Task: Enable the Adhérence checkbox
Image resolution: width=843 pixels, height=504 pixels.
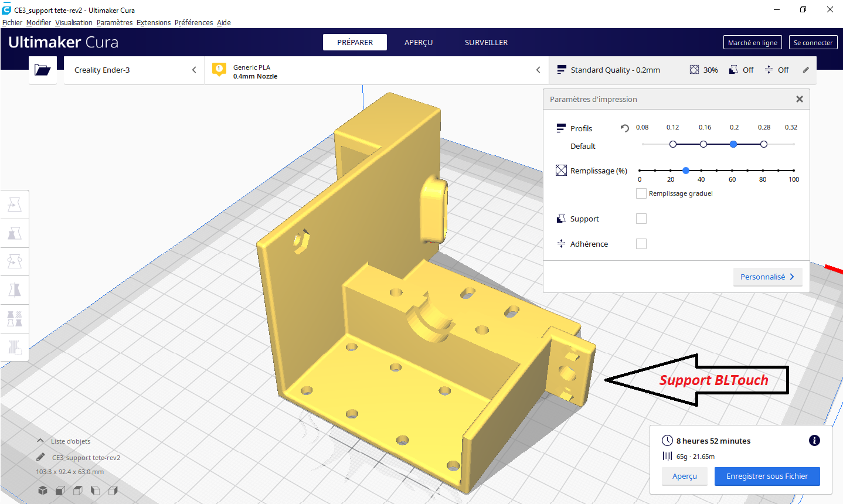Action: [641, 244]
